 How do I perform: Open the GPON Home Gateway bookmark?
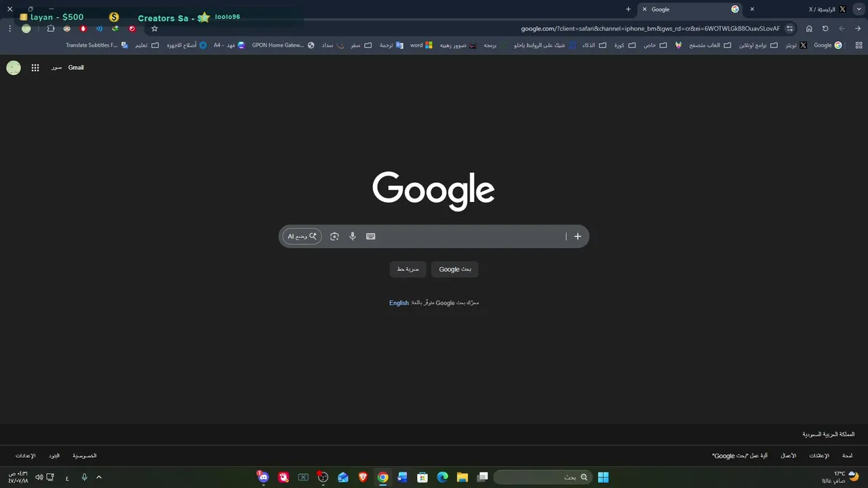(283, 45)
